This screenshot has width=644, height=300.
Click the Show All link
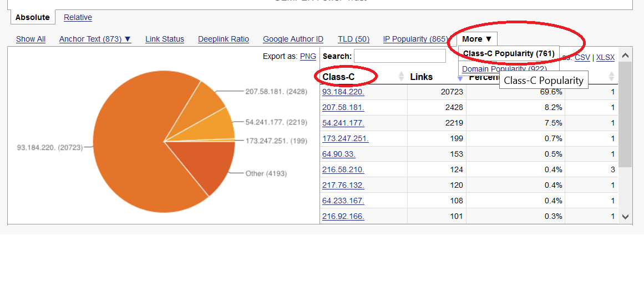[31, 39]
